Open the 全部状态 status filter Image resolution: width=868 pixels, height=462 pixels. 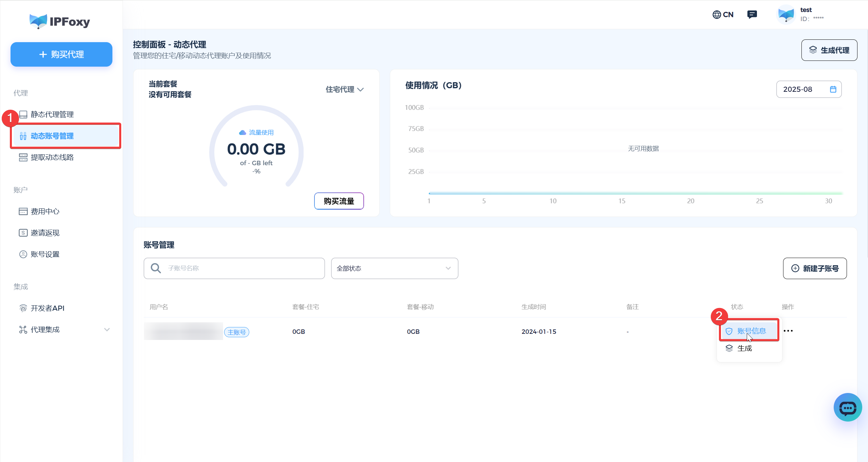pos(394,268)
